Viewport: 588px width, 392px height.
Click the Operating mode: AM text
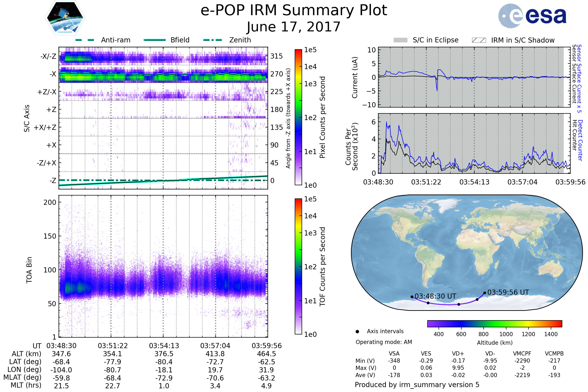(x=384, y=342)
